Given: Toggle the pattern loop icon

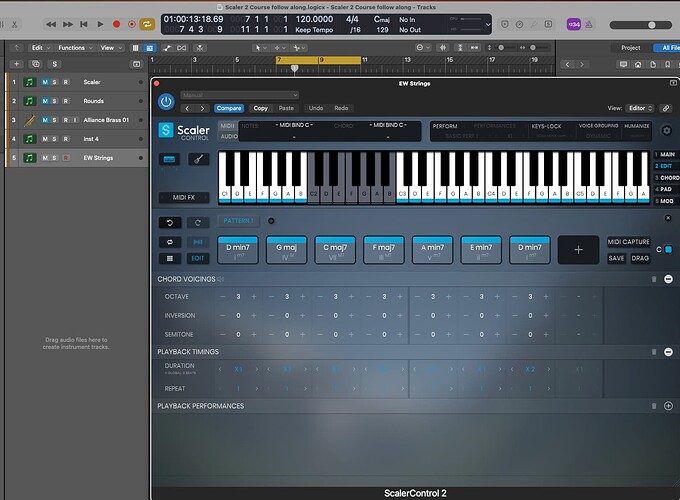Looking at the screenshot, I should 170,242.
